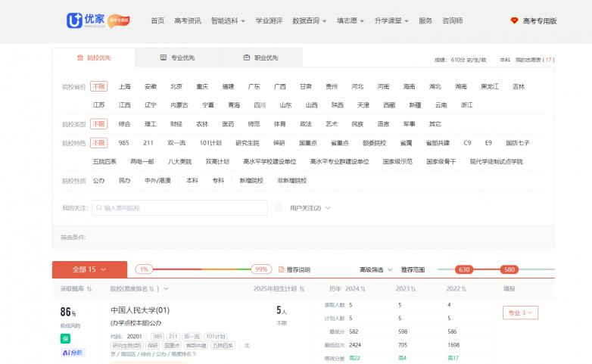Sort the 2024 column with its sort icon

pyautogui.click(x=363, y=289)
